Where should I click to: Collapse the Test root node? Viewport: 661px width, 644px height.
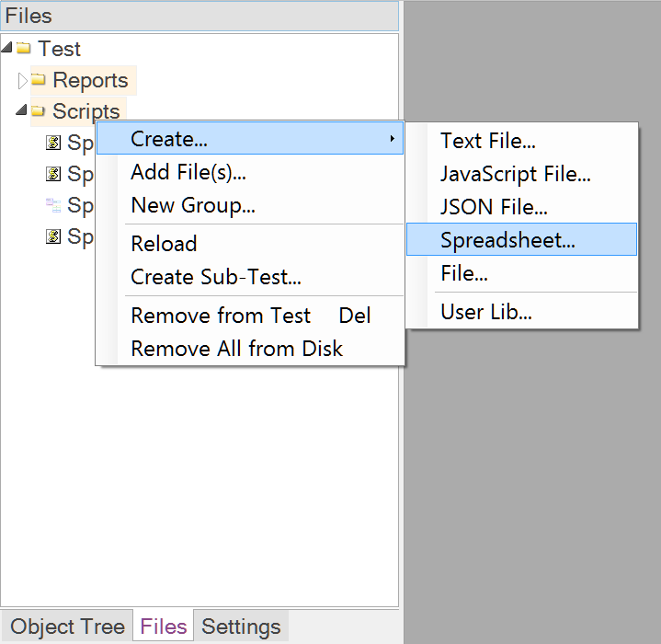[x=8, y=48]
